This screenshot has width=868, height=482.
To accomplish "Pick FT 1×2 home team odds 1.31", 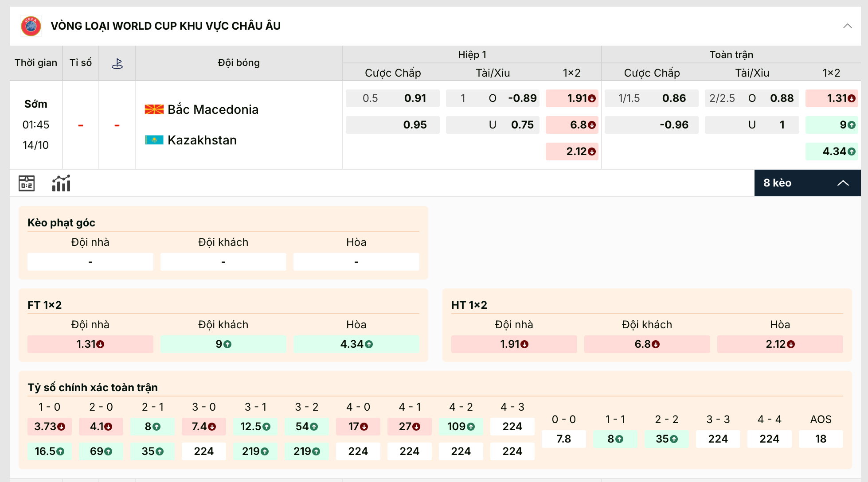I will click(90, 344).
